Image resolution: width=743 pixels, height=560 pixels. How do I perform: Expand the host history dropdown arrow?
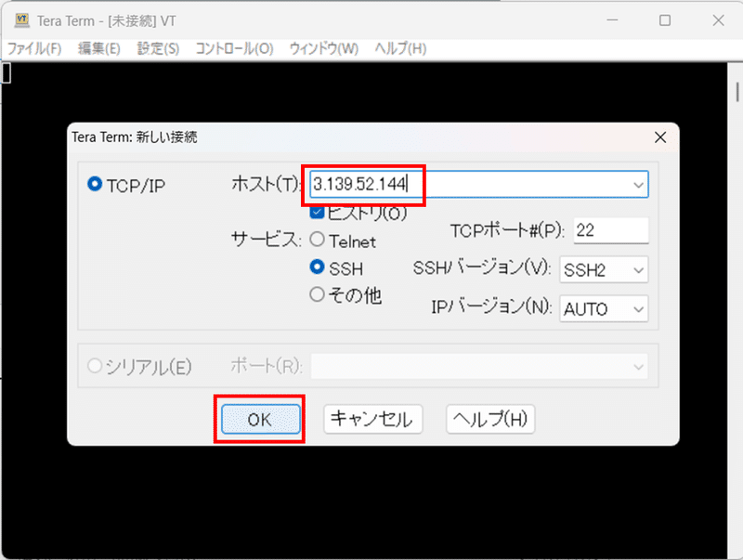(638, 185)
